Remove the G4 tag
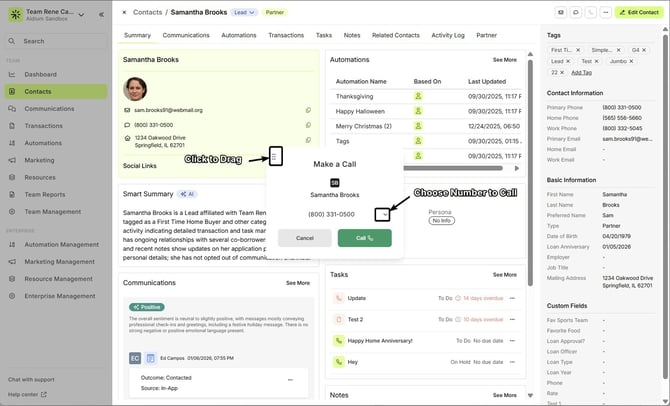This screenshot has height=406, width=670. click(645, 49)
